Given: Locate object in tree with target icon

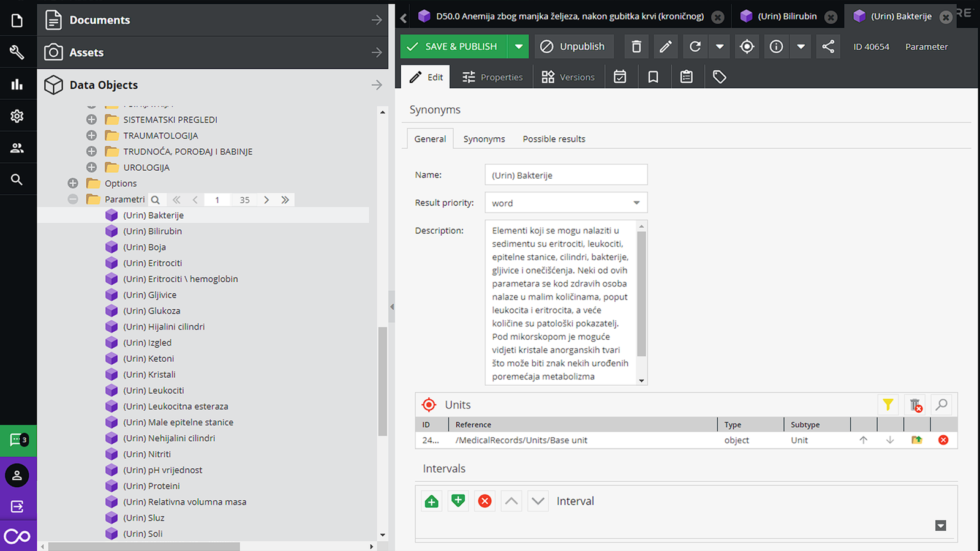Looking at the screenshot, I should coord(747,47).
